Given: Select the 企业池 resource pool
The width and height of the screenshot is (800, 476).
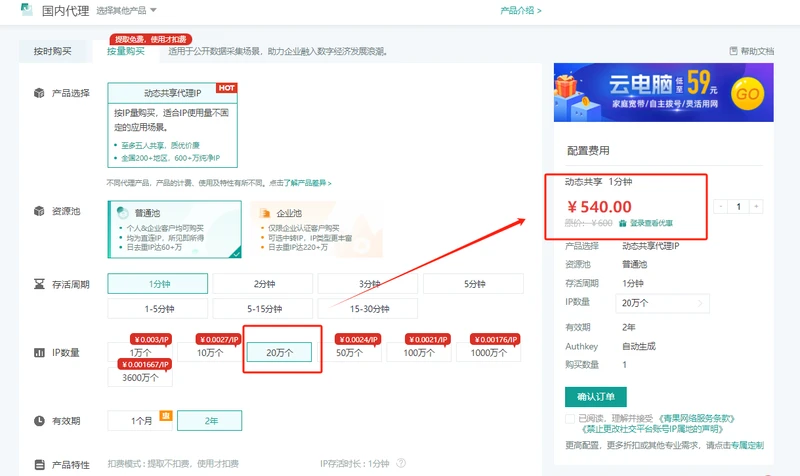Looking at the screenshot, I should pyautogui.click(x=317, y=229).
